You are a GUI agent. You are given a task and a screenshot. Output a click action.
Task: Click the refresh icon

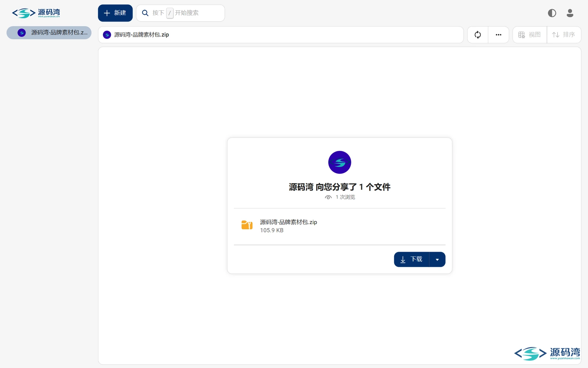pyautogui.click(x=478, y=35)
